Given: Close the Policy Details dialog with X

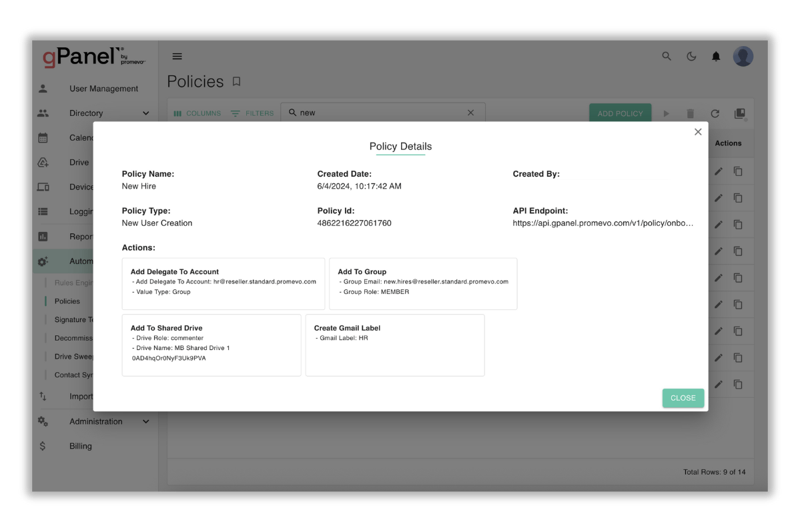Looking at the screenshot, I should (697, 132).
